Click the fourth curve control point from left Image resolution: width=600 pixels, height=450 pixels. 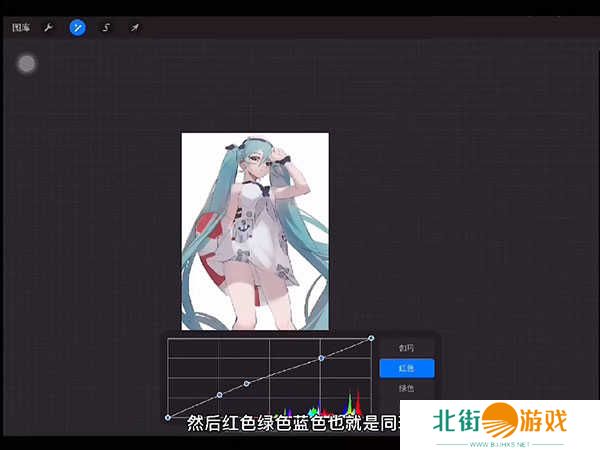coord(321,357)
